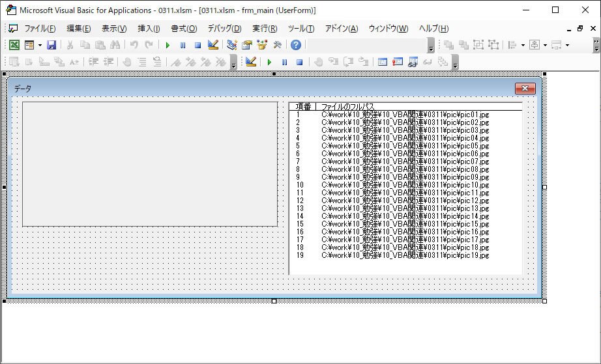Screen dimensions: 601x364
Task: Click the Insert UserForm icon
Action: coord(29,45)
